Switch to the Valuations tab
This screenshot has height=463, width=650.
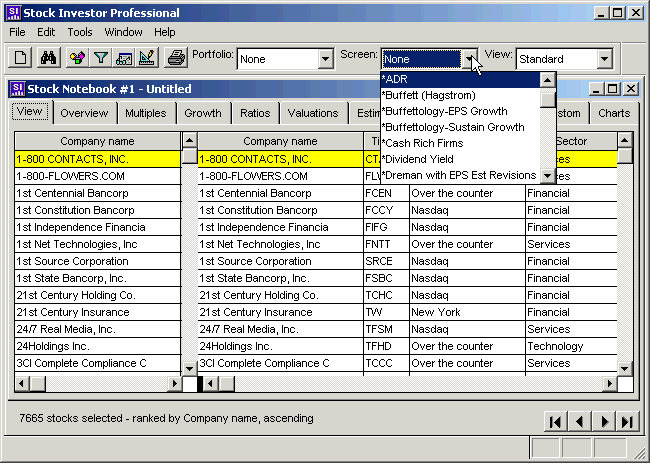pos(313,113)
